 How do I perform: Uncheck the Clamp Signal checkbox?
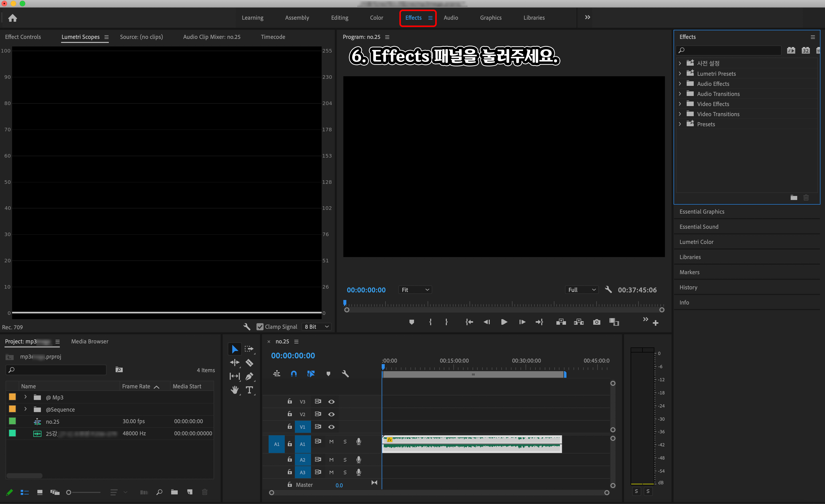coord(260,327)
